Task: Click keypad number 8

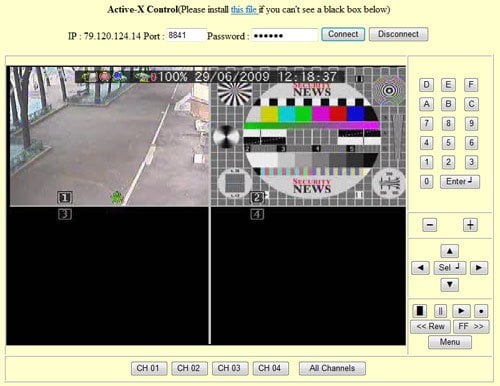Action: click(x=448, y=123)
